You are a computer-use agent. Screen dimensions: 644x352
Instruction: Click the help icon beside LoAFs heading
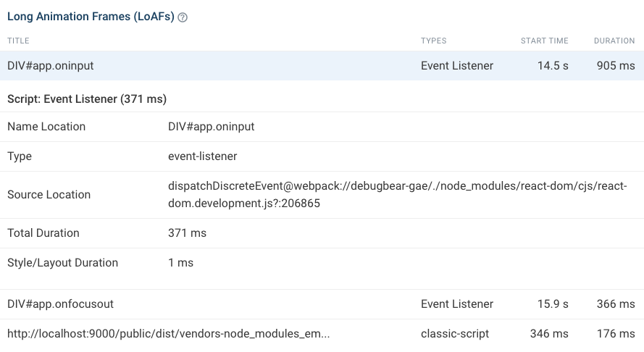183,18
